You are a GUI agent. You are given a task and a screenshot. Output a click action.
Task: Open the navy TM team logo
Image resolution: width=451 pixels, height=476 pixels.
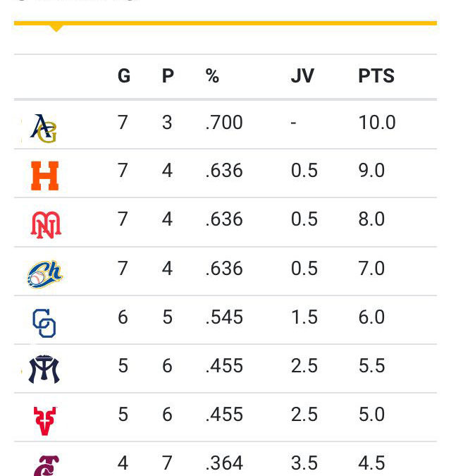point(44,369)
